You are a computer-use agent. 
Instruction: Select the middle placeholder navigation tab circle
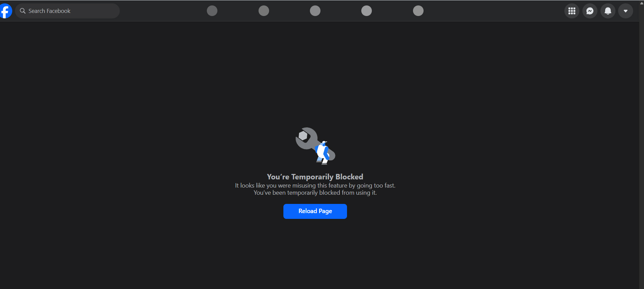point(315,11)
